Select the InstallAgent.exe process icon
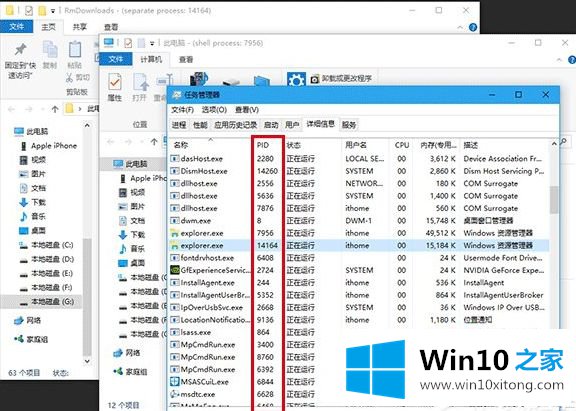The image size is (576, 411). (x=175, y=283)
